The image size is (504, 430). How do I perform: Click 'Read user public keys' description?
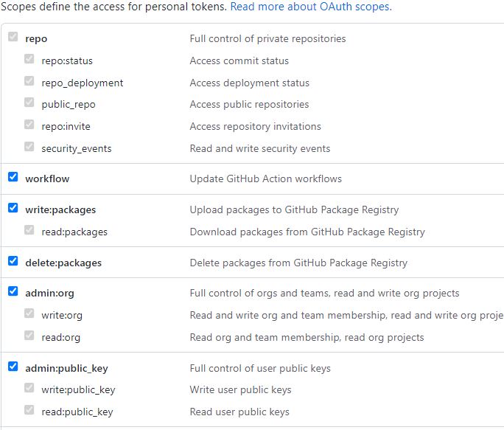click(239, 412)
